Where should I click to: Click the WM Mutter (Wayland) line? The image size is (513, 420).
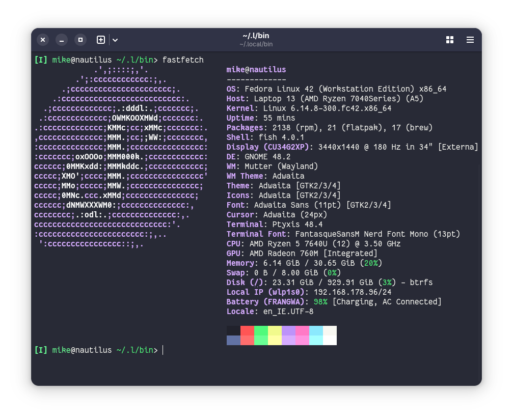(272, 166)
